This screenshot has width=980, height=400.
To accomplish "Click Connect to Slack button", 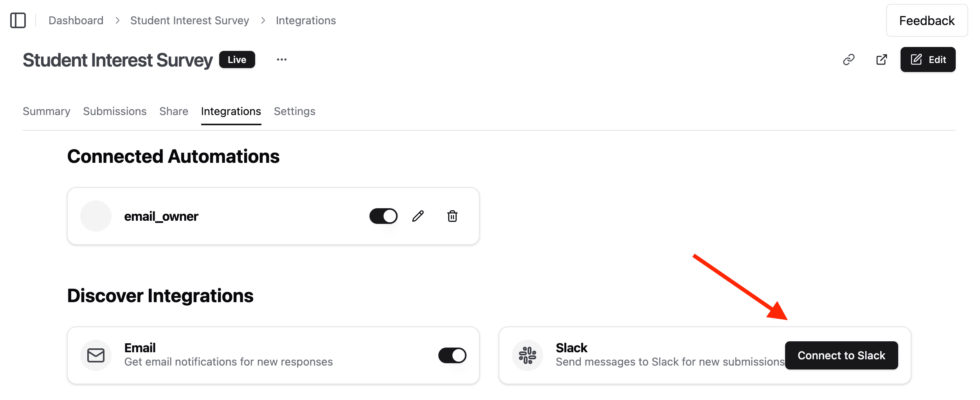I will (841, 355).
